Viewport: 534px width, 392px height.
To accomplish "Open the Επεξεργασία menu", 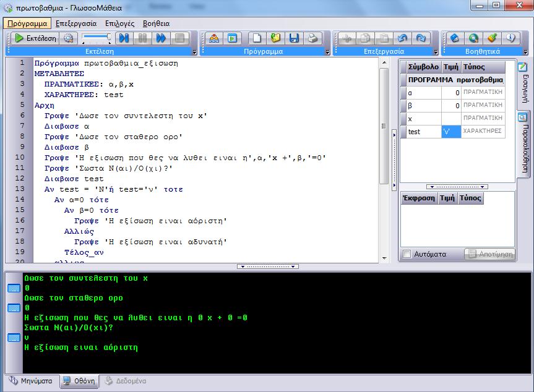I will pos(76,23).
